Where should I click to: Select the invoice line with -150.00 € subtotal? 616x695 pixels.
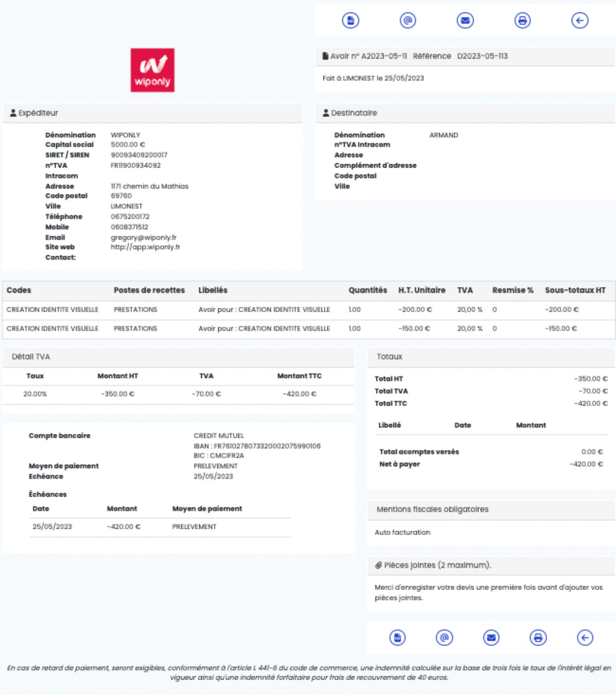(308, 328)
